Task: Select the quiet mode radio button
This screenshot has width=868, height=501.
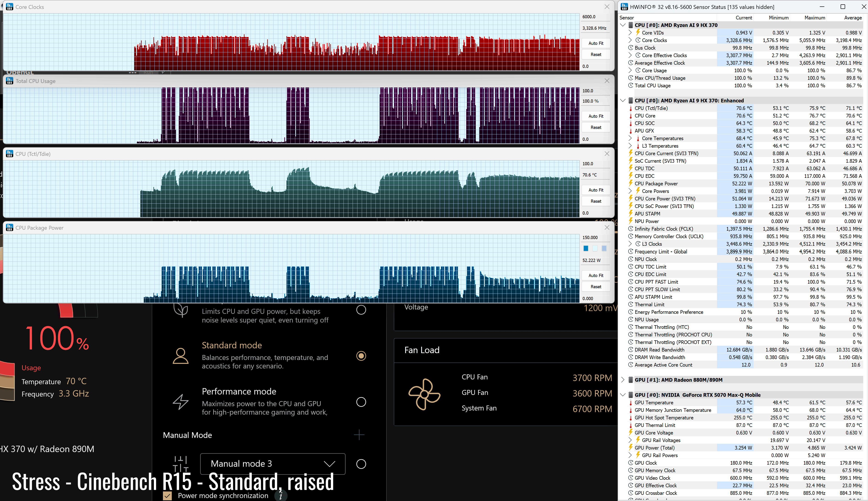Action: tap(361, 310)
